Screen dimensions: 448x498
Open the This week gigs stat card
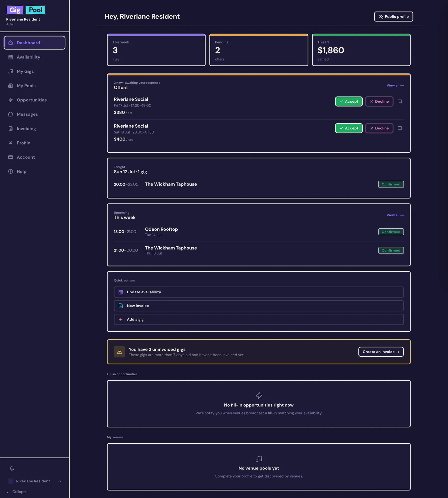156,50
